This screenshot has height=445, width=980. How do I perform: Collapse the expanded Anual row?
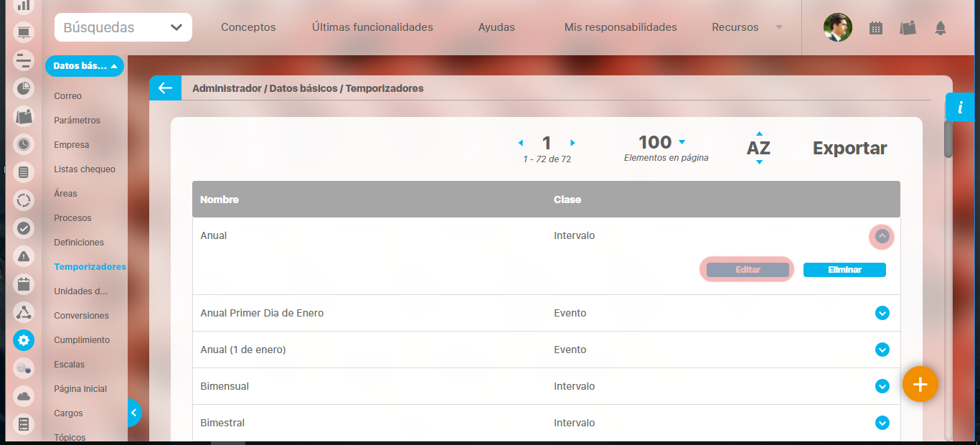point(882,236)
